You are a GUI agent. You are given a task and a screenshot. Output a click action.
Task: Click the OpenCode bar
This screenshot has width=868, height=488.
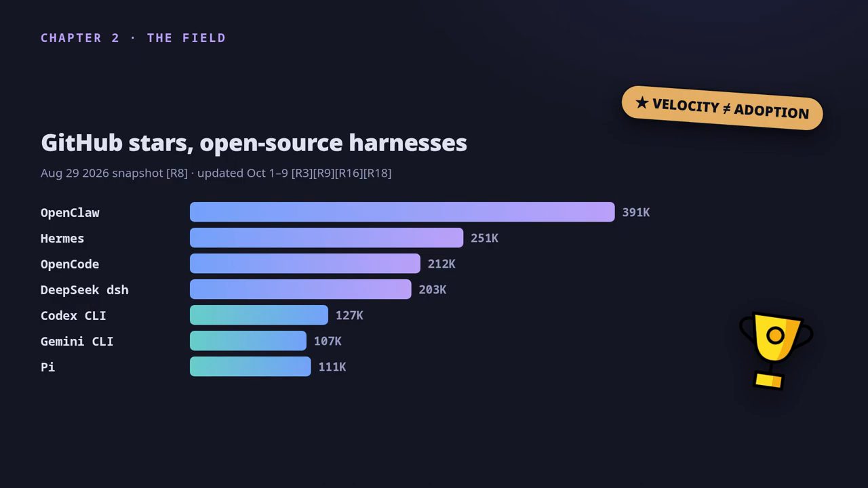click(x=305, y=264)
